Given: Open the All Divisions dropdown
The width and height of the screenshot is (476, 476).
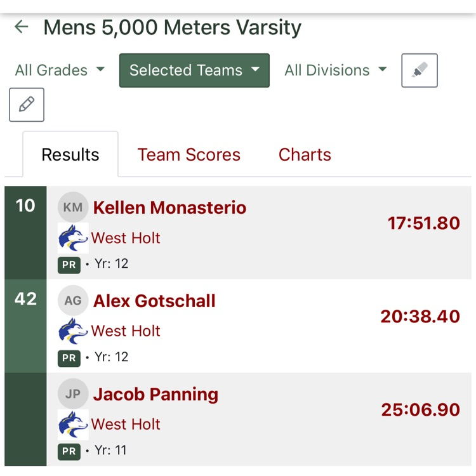Looking at the screenshot, I should coord(335,70).
